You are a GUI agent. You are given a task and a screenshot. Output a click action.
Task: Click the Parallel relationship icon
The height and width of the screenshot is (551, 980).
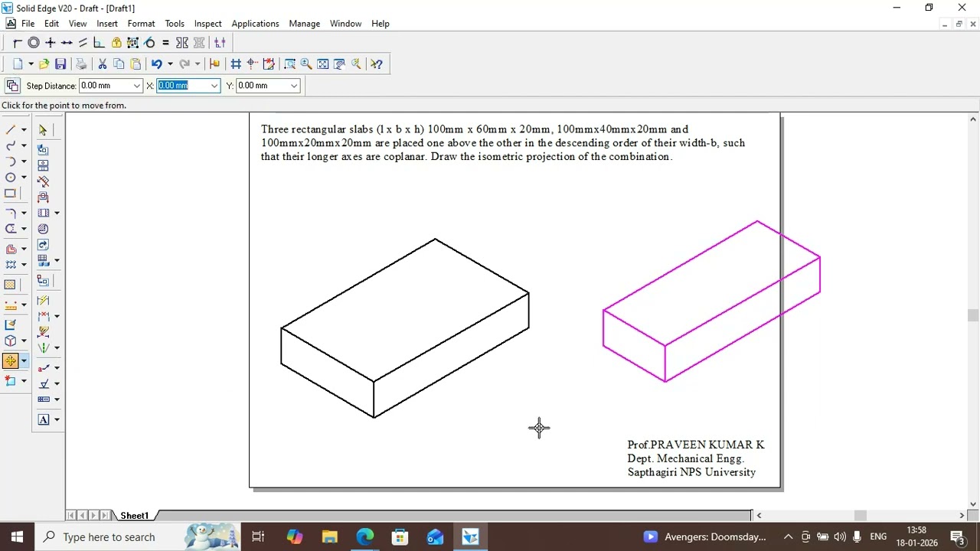coord(83,43)
